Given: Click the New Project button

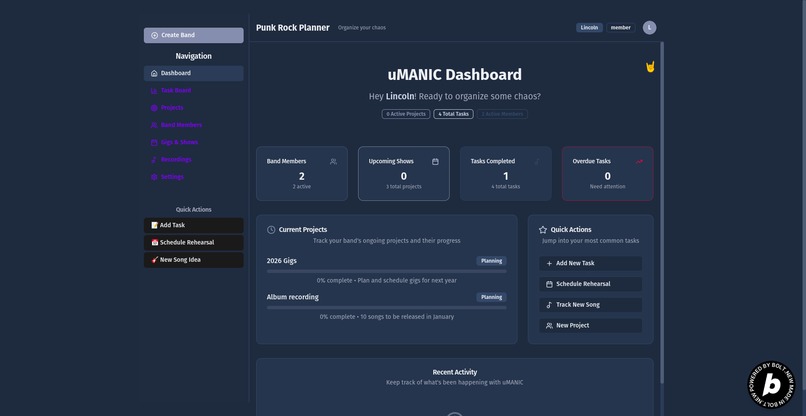Looking at the screenshot, I should tap(591, 325).
